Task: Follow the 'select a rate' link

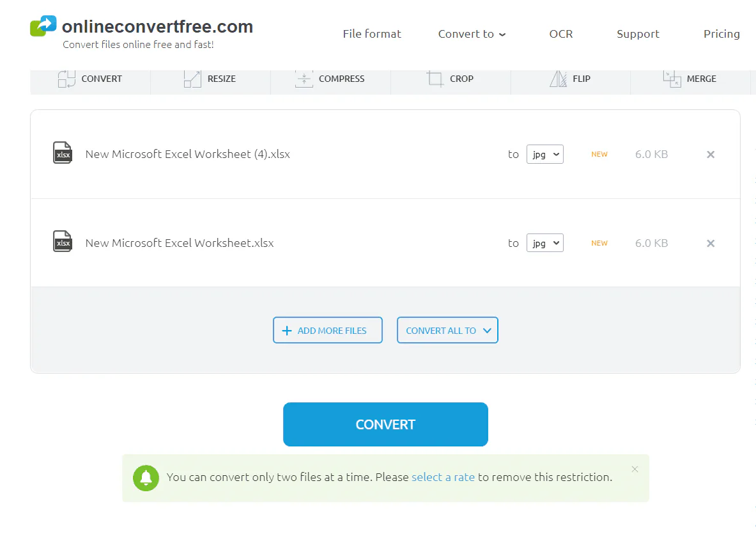Action: tap(443, 477)
